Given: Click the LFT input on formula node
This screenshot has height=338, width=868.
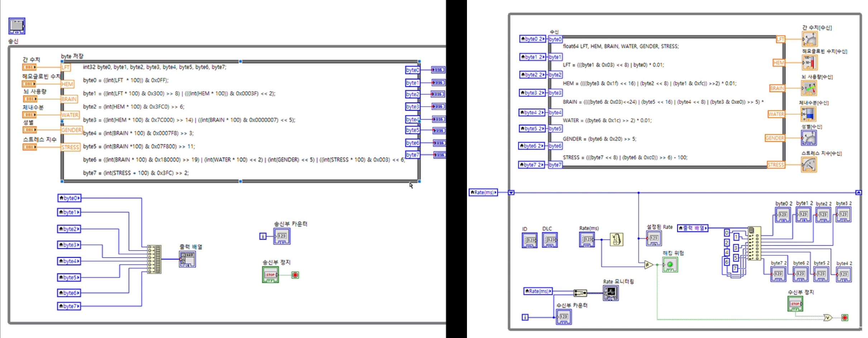Looking at the screenshot, I should [x=66, y=67].
